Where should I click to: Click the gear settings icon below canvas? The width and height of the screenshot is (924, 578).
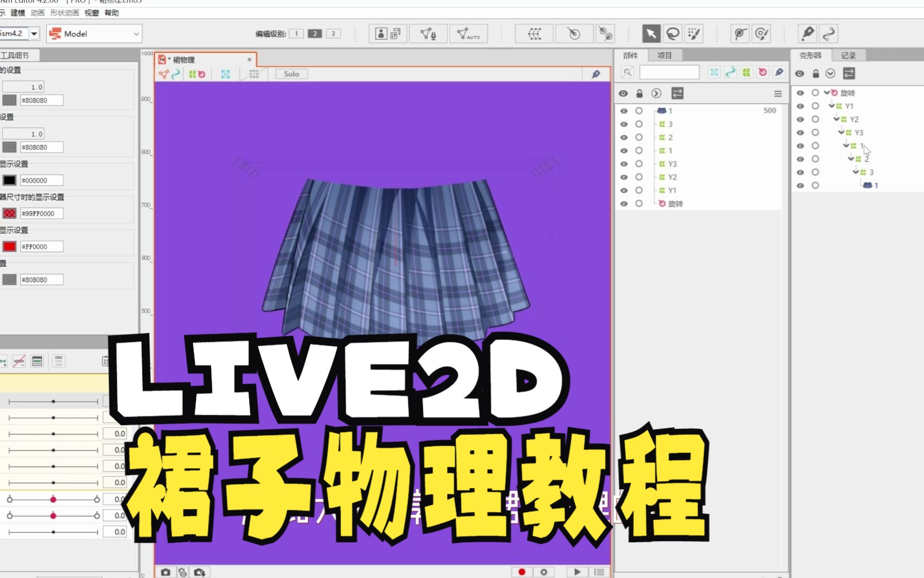point(544,572)
